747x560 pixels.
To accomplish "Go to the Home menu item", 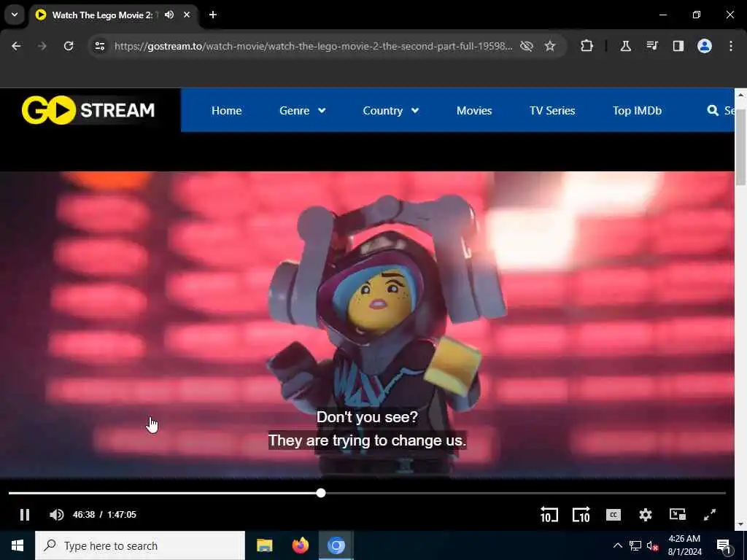I will click(227, 111).
